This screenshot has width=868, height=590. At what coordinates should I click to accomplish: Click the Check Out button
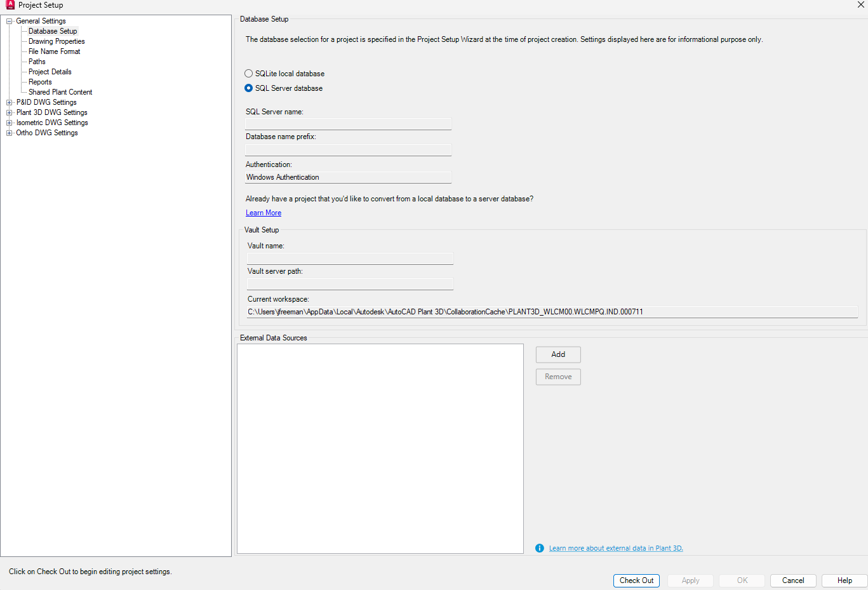point(636,580)
